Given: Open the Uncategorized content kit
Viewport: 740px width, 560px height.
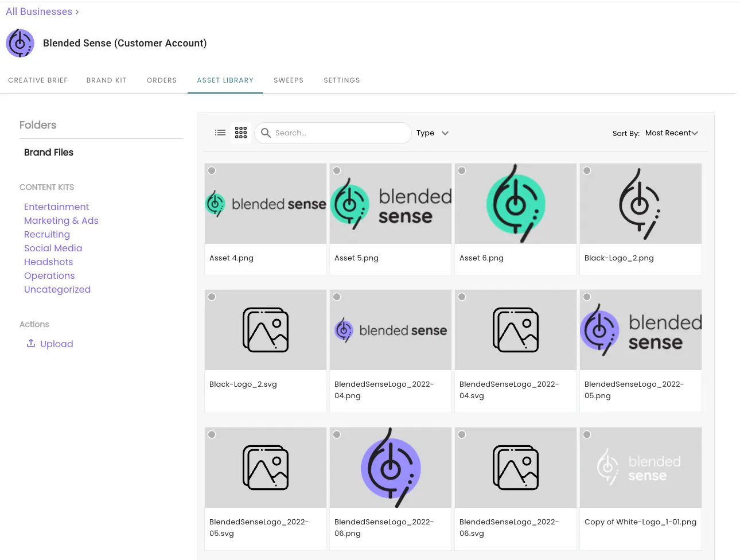Looking at the screenshot, I should coord(57,289).
